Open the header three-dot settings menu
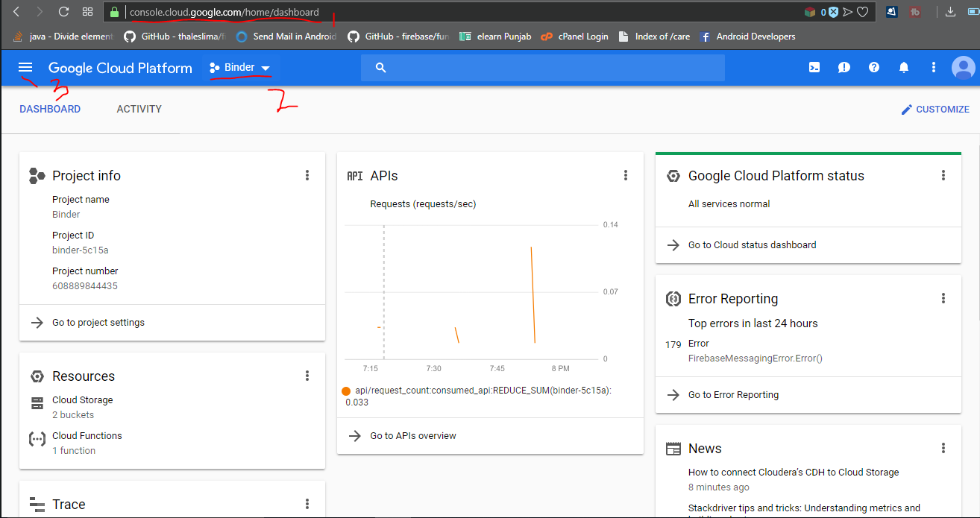 933,68
